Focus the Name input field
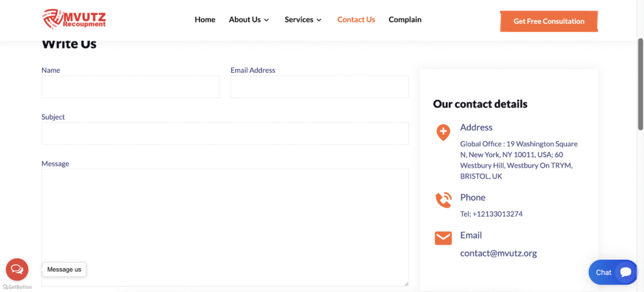Viewport: 644px width, 292px height. 130,87
